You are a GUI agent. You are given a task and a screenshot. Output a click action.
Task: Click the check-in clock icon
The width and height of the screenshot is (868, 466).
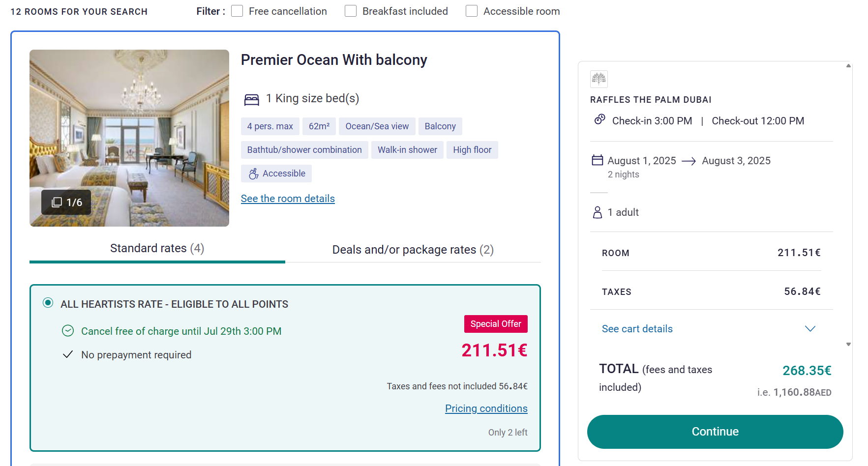[599, 119]
